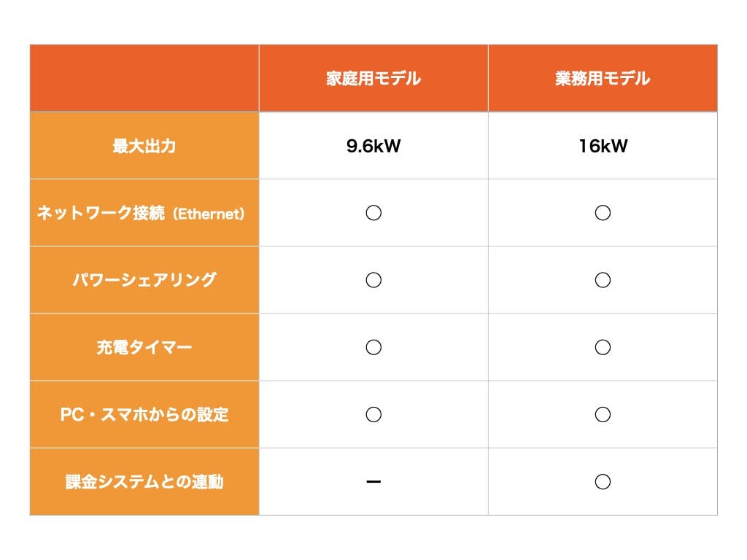Click the home model's Ethernet circle mark
Screen dimensions: 747x560
(373, 213)
